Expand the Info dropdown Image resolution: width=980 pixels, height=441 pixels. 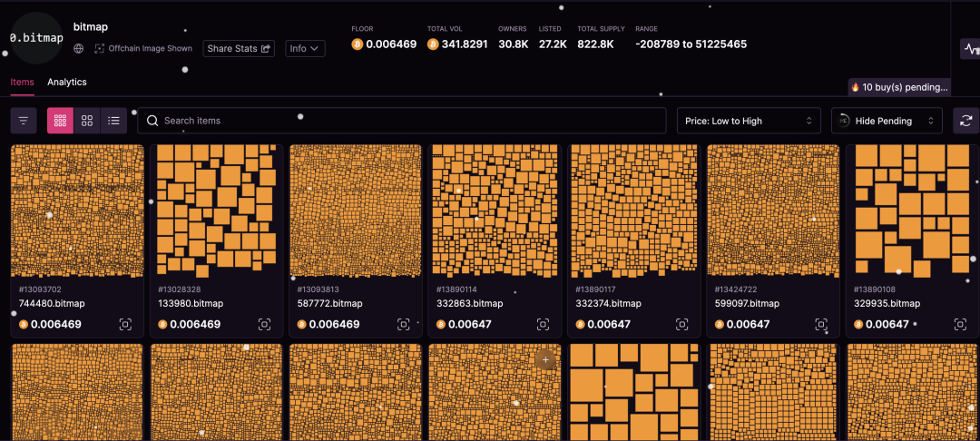pyautogui.click(x=305, y=48)
